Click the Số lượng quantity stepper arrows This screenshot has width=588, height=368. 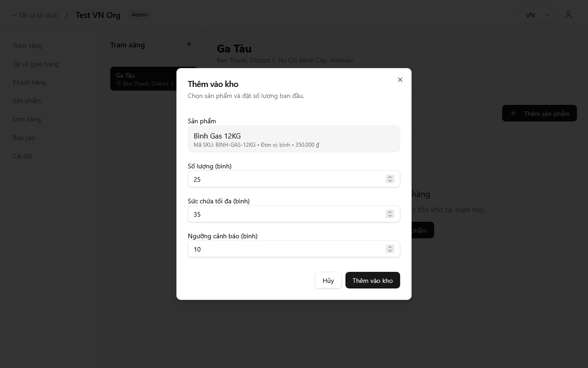(390, 179)
